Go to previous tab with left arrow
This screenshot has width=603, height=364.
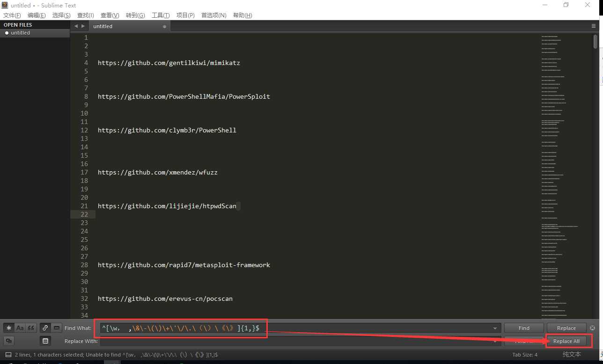[76, 26]
